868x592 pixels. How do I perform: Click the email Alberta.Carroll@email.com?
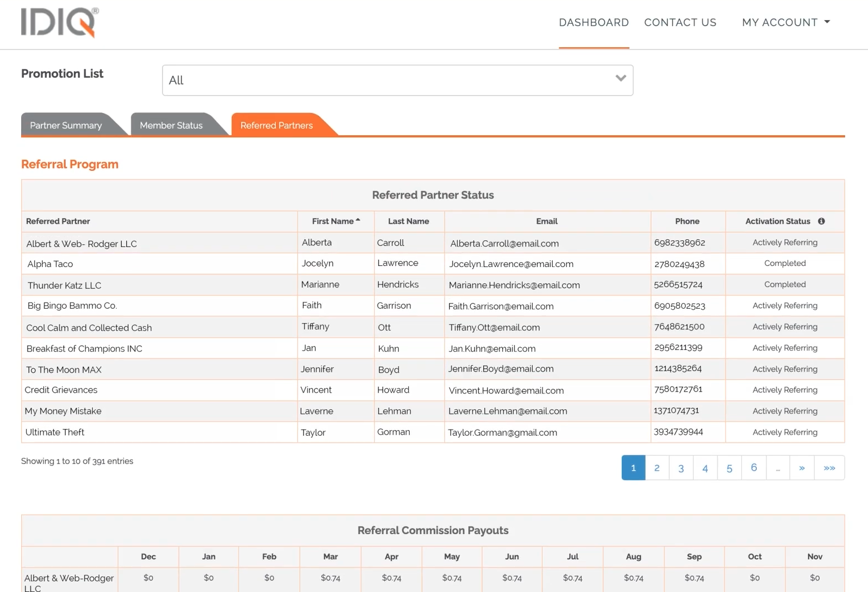pyautogui.click(x=504, y=243)
